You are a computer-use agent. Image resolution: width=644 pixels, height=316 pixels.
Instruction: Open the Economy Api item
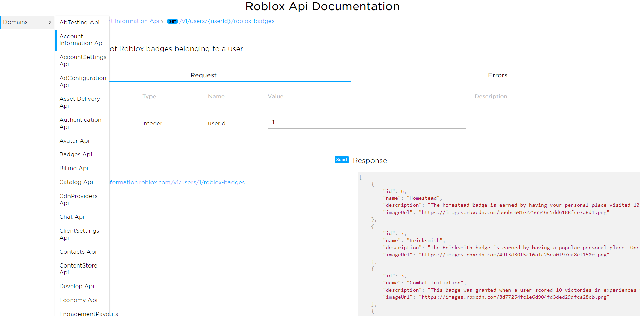point(78,300)
